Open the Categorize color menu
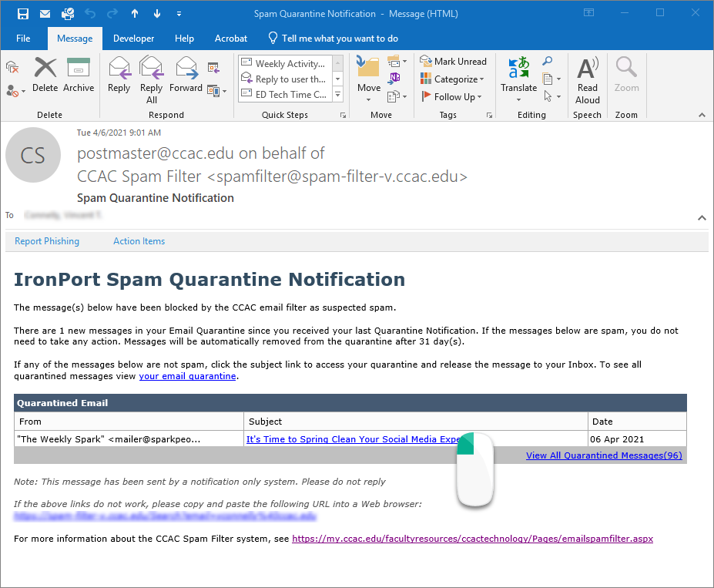Screen dimensions: 714x588 coord(451,79)
